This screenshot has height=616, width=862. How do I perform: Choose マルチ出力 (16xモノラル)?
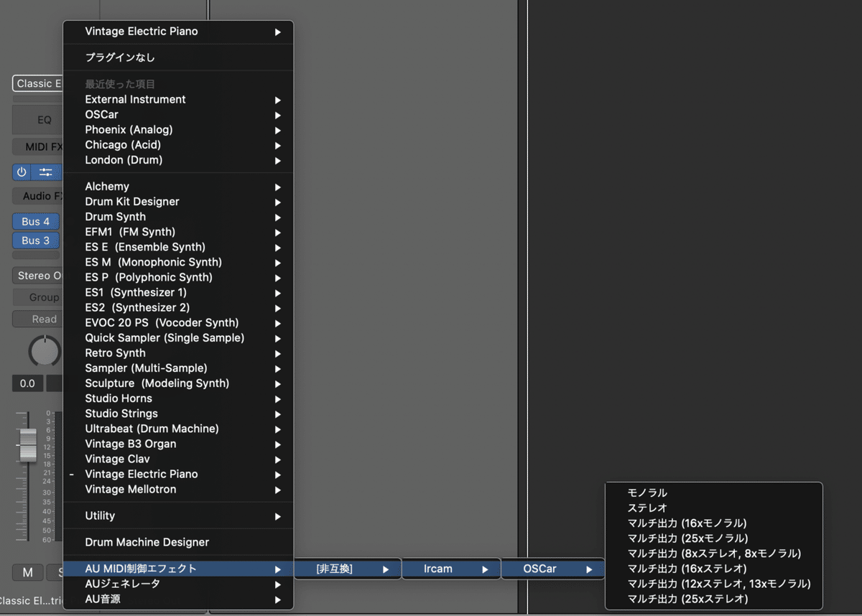coord(714,523)
